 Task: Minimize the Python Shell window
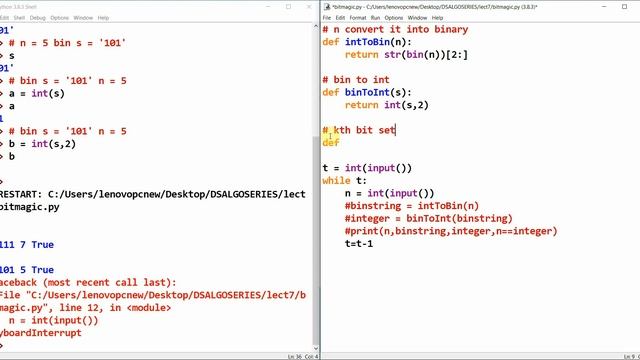[268, 7]
